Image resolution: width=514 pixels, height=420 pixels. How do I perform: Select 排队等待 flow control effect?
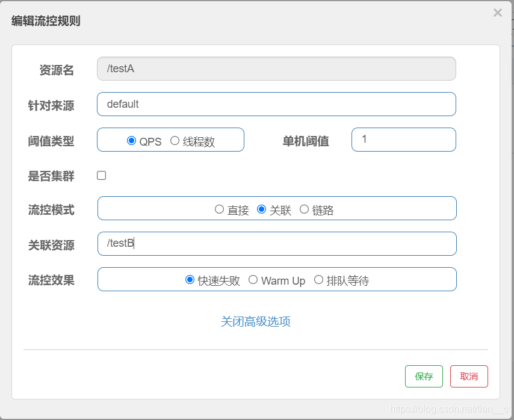[x=318, y=280]
